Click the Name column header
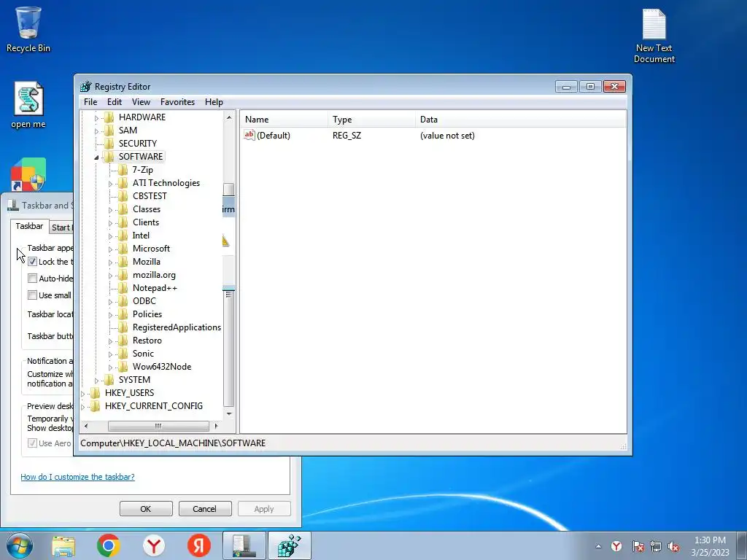The height and width of the screenshot is (560, 747). pyautogui.click(x=284, y=120)
